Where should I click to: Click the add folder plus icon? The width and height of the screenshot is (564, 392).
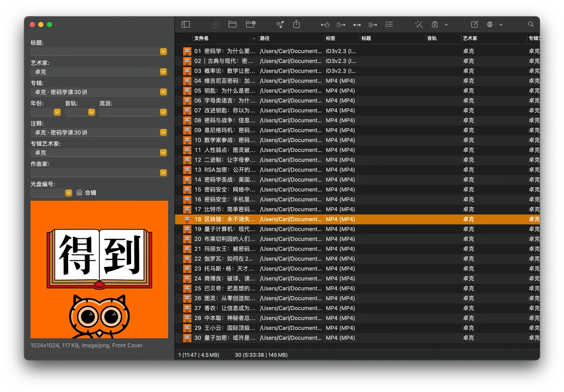click(251, 24)
